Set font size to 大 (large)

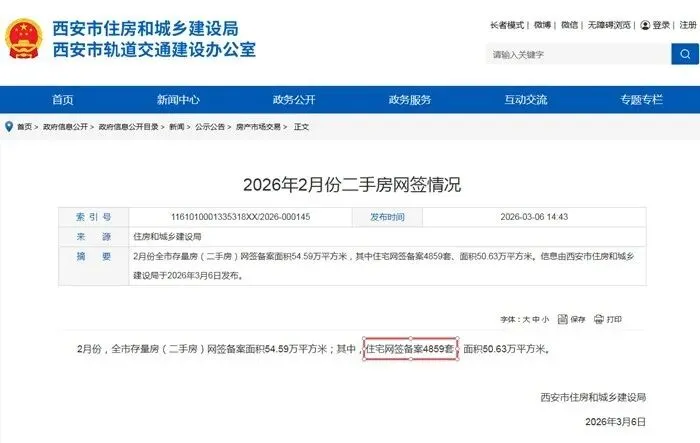(x=526, y=319)
